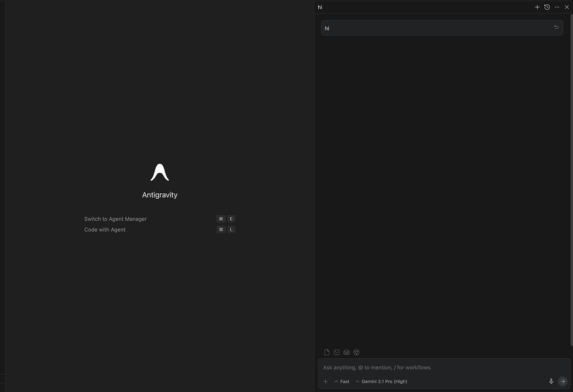The height and width of the screenshot is (392, 573).
Task: Click the hi message bubble
Action: 442,28
